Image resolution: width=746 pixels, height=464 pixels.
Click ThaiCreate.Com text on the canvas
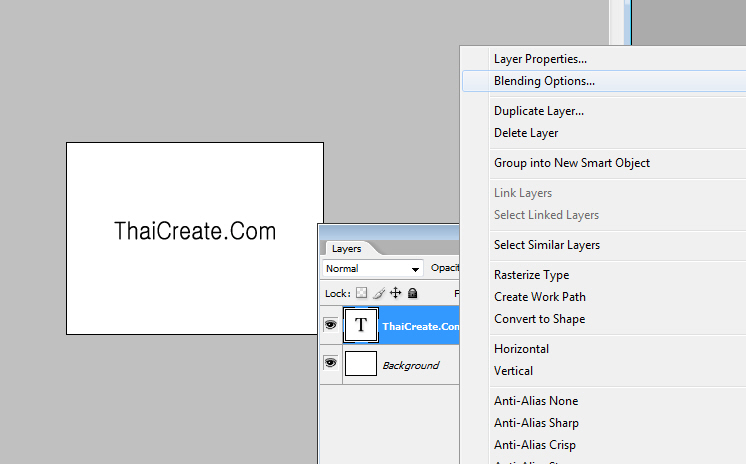(195, 231)
